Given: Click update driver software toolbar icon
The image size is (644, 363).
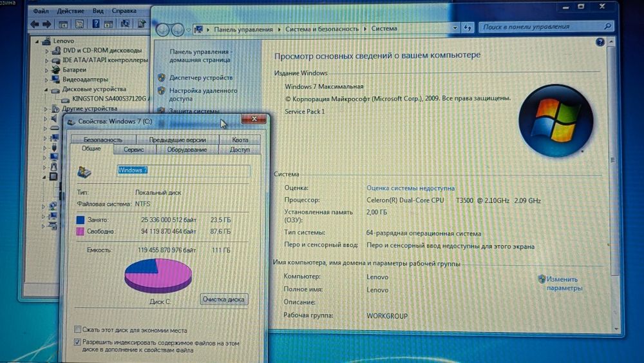Looking at the screenshot, I should [142, 23].
